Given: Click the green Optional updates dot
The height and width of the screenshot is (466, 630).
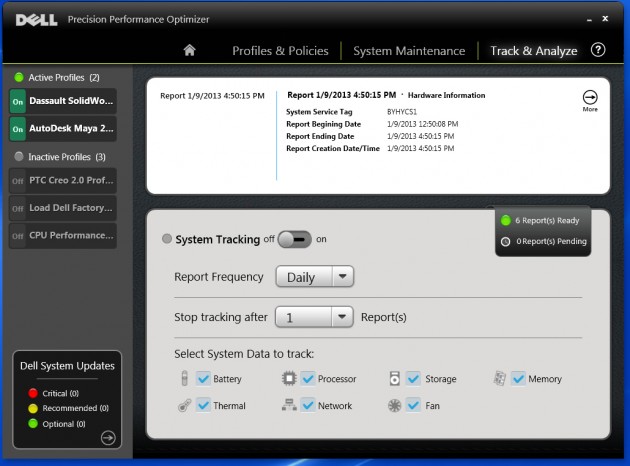Looking at the screenshot, I should (x=33, y=423).
